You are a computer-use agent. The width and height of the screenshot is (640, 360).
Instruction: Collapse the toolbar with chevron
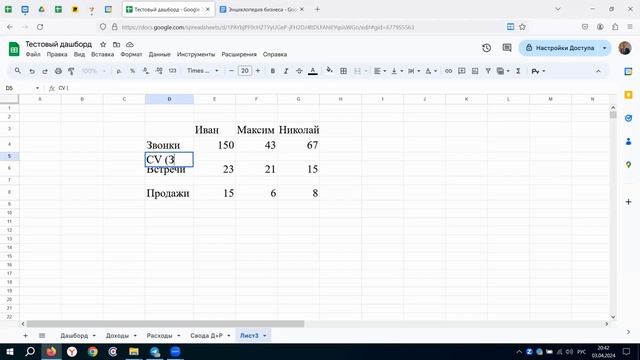coord(598,71)
